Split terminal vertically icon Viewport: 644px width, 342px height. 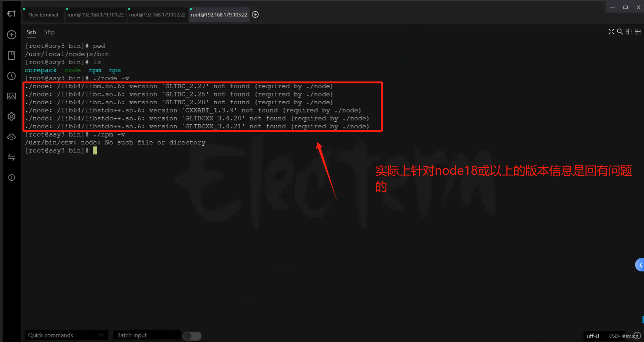[x=629, y=32]
